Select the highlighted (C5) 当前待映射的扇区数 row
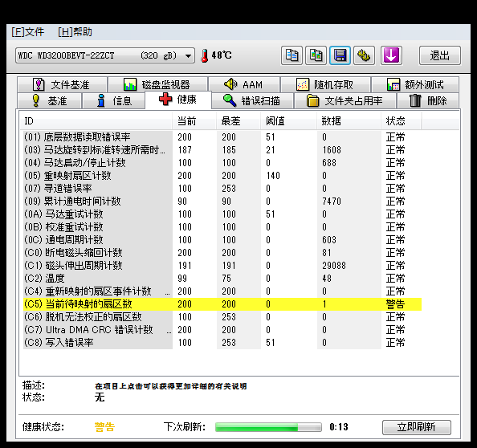Viewport: 477px width, 448px height. (x=222, y=304)
